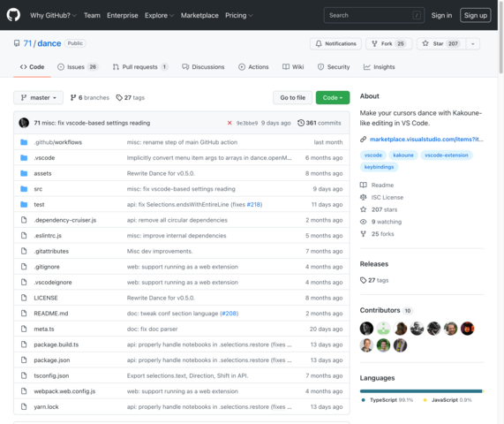Open the Pull requests tab

pos(140,67)
